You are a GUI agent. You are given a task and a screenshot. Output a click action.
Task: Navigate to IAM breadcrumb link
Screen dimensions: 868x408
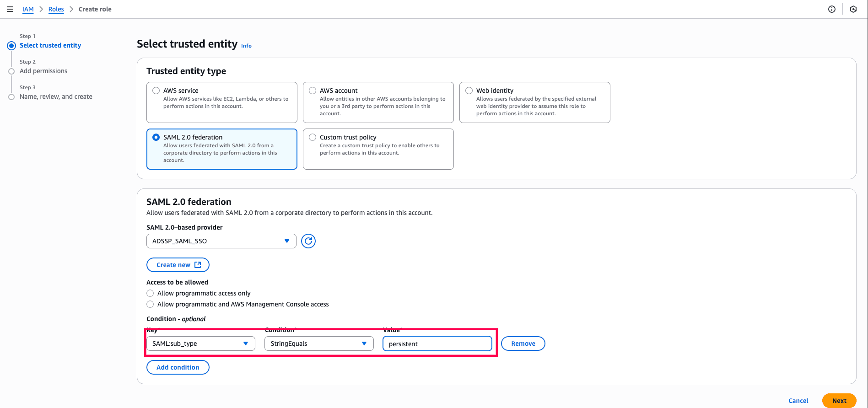pyautogui.click(x=28, y=9)
